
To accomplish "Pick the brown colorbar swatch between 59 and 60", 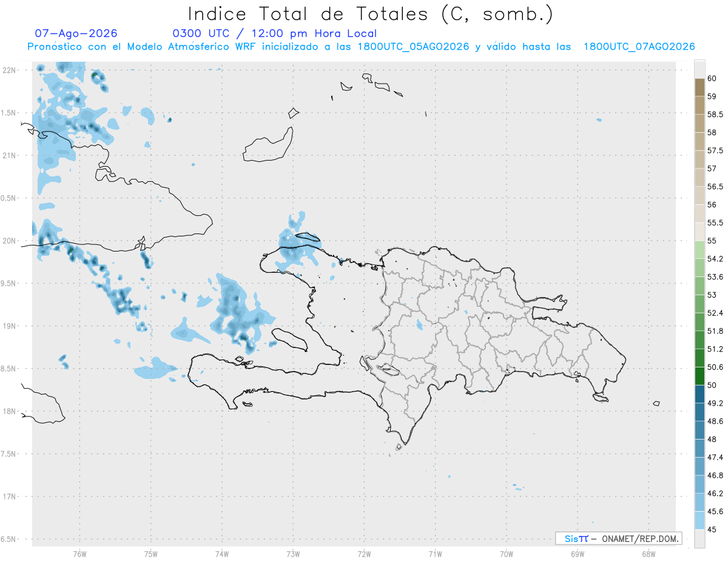I will (x=699, y=87).
